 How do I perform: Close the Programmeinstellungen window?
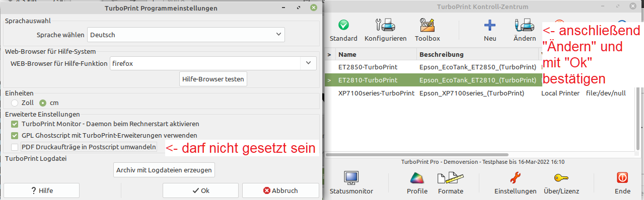(x=313, y=8)
